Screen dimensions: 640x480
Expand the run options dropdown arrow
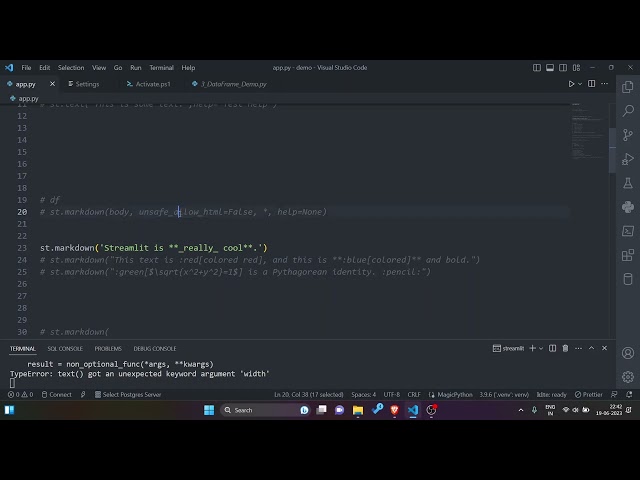(x=580, y=84)
